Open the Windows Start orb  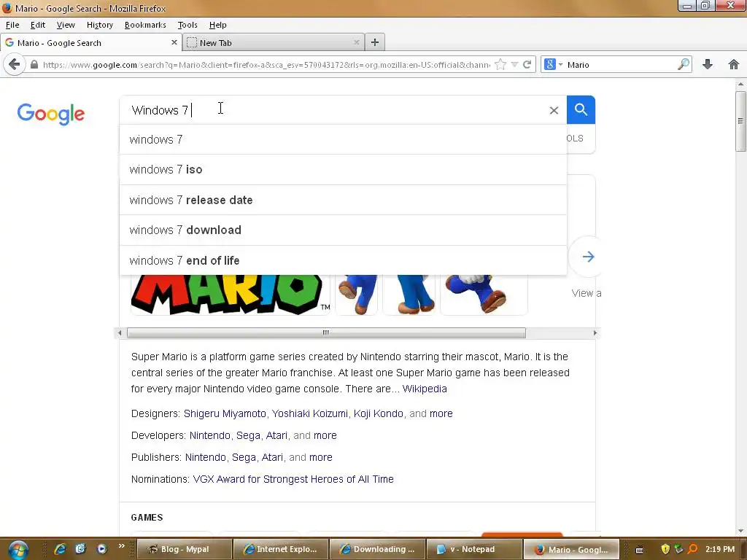click(18, 549)
